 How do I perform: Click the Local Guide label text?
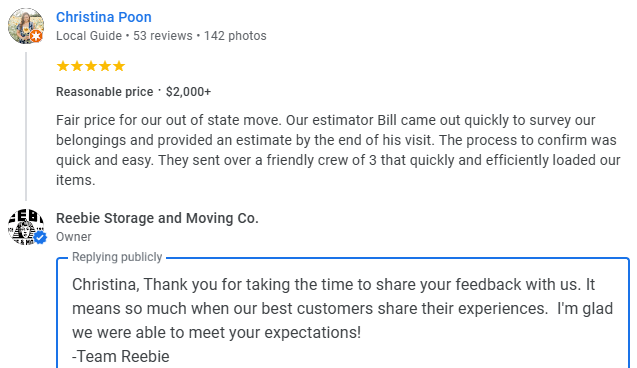click(89, 36)
